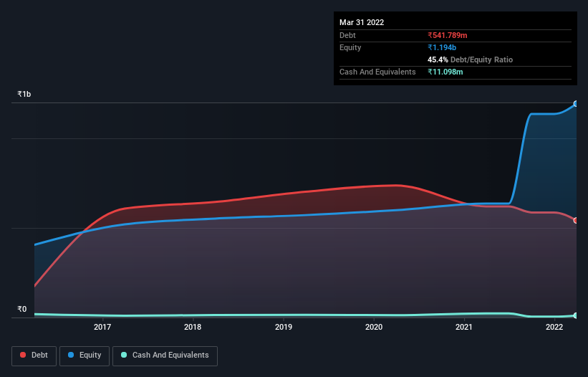
Task: Click the Debt row label in tooltip
Action: coord(347,35)
